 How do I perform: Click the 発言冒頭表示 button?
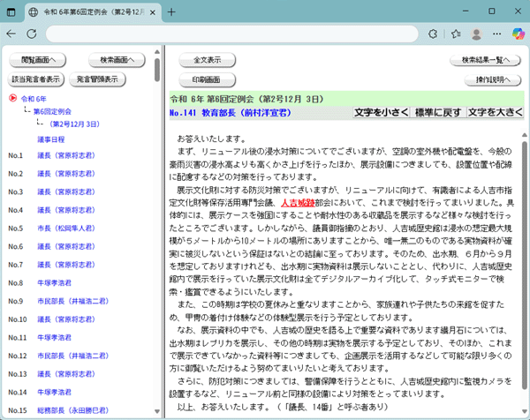pos(97,79)
